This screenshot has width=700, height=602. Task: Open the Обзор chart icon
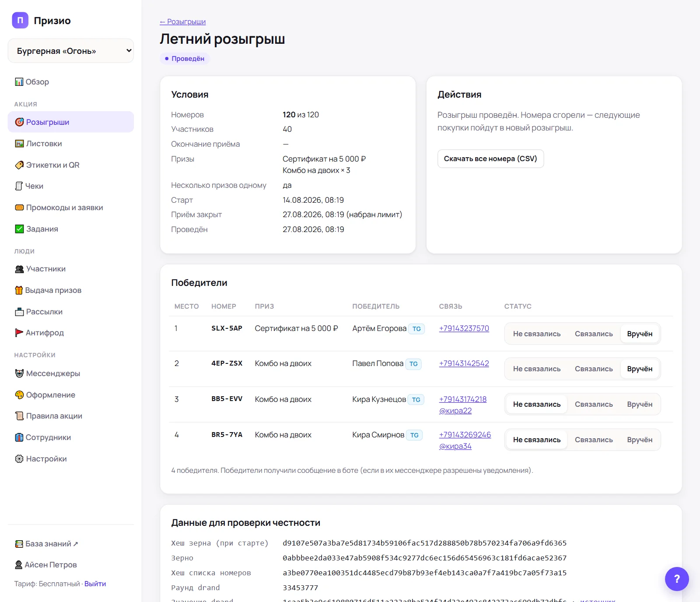tap(19, 82)
